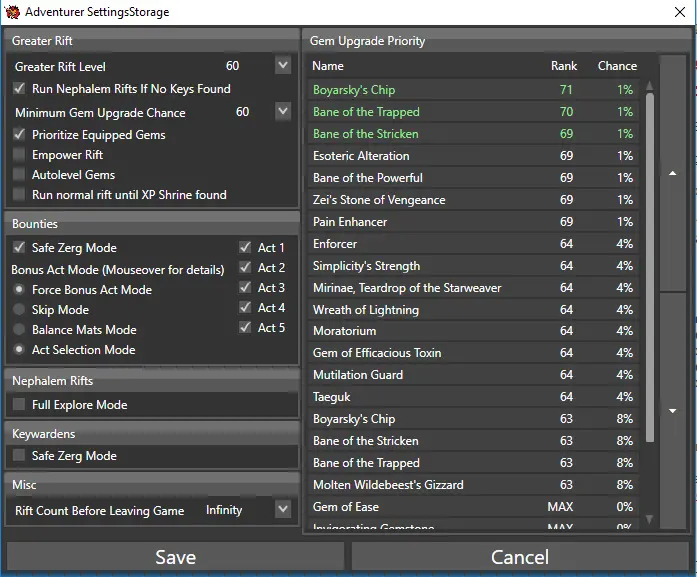Select white Bane of the Stricken rank 63 row
The width and height of the screenshot is (697, 577).
(x=473, y=441)
